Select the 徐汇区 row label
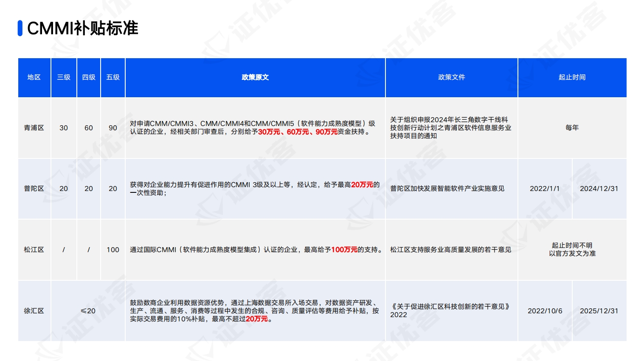This screenshot has width=644, height=361. [x=34, y=310]
